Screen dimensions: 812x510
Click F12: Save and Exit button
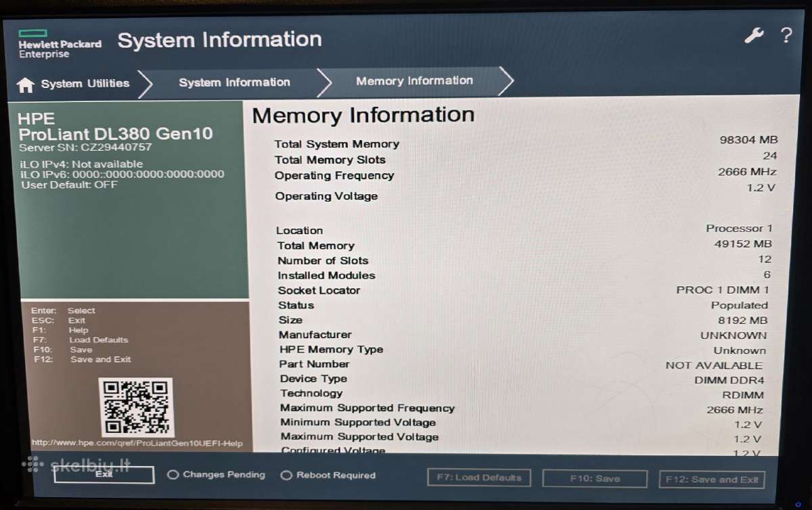[712, 480]
